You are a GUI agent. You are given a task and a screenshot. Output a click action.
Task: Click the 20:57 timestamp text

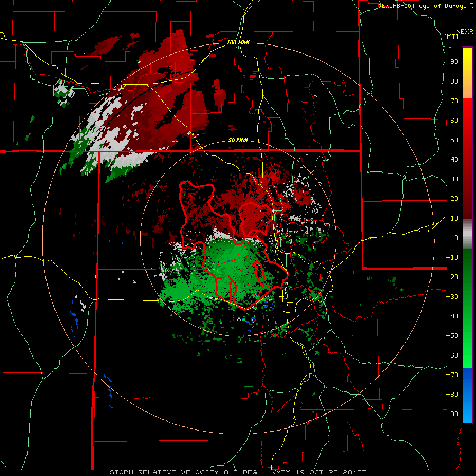coord(355,472)
